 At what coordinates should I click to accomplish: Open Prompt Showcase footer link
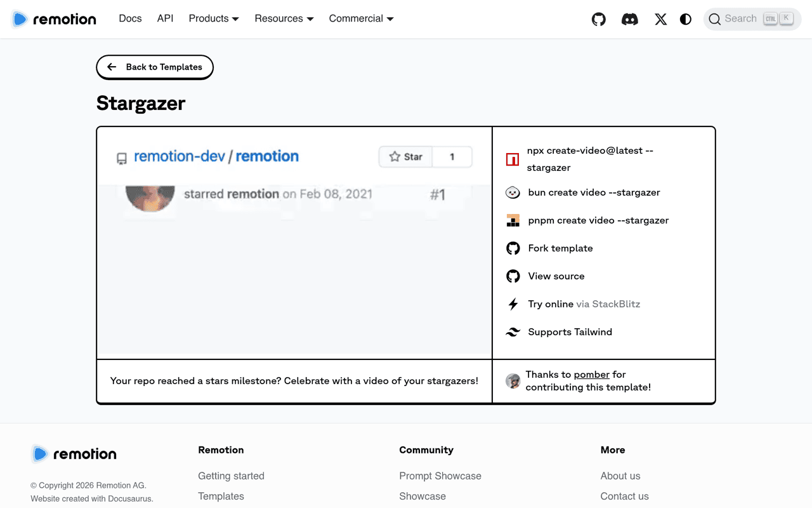pos(440,476)
